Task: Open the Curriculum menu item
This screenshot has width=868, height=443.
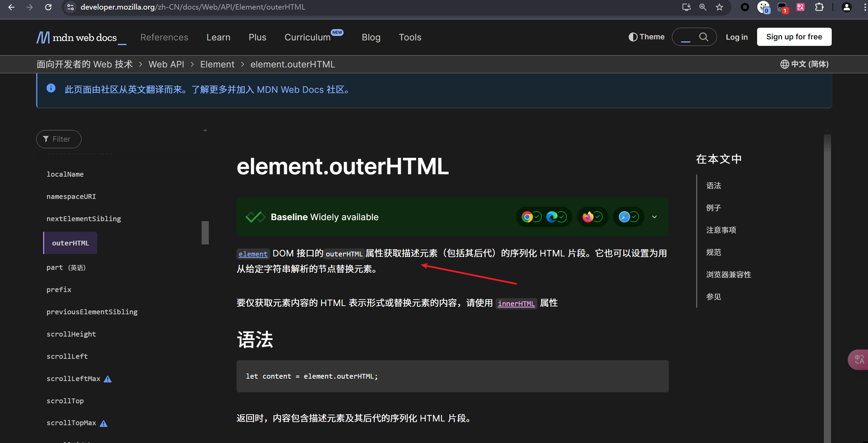Action: point(307,37)
